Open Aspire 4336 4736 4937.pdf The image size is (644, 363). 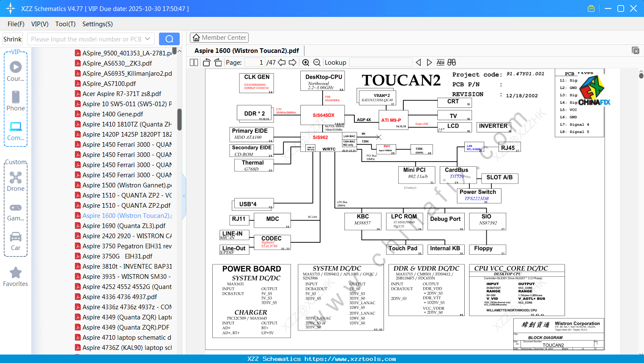[x=120, y=297]
